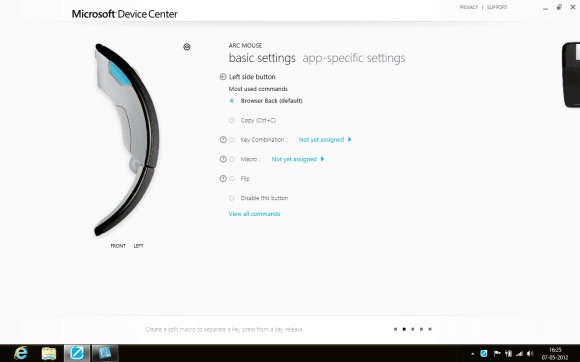Image resolution: width=580 pixels, height=362 pixels.
Task: Open File Explorer from taskbar
Action: [x=49, y=353]
